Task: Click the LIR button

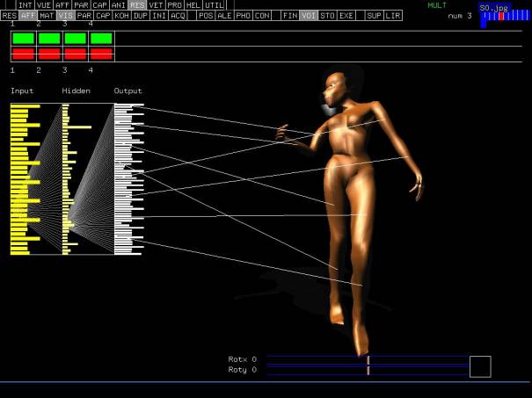Action: click(x=392, y=16)
